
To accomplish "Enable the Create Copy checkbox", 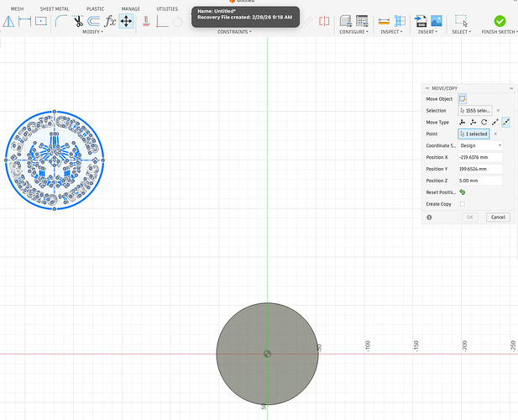I will click(463, 204).
